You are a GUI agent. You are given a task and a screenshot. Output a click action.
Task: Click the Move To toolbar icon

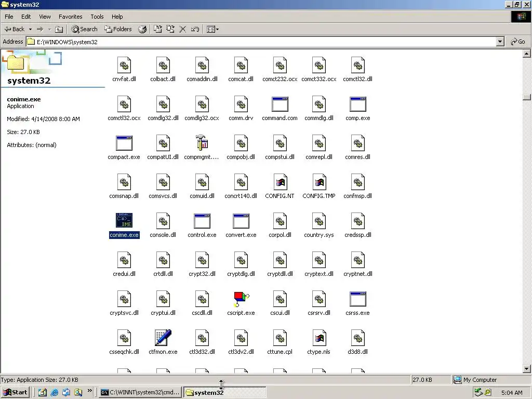158,29
